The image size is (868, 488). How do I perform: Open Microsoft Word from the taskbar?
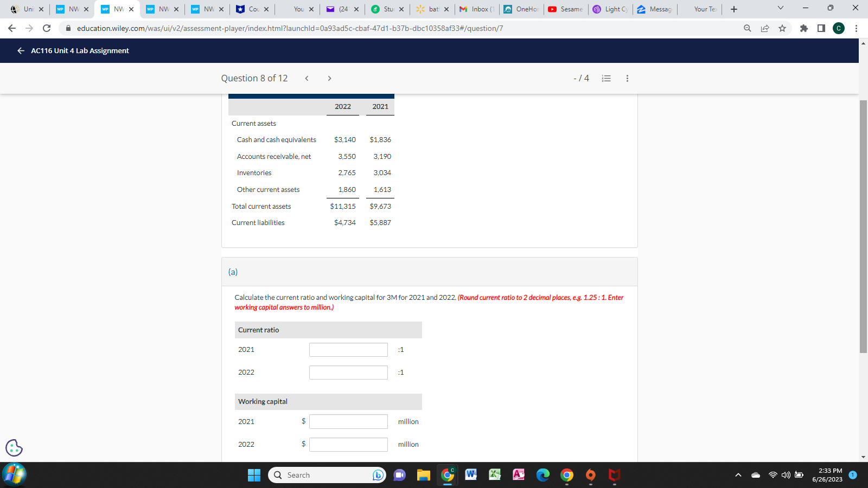point(471,475)
